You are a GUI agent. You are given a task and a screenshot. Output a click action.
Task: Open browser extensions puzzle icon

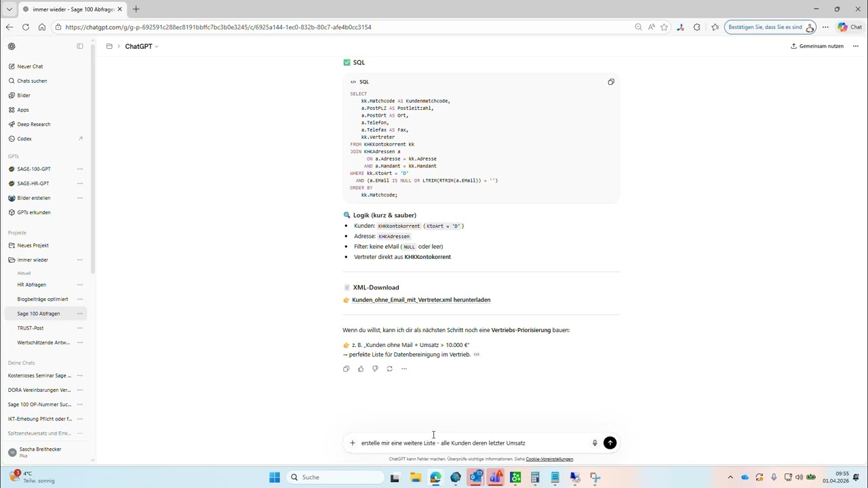pyautogui.click(x=697, y=27)
